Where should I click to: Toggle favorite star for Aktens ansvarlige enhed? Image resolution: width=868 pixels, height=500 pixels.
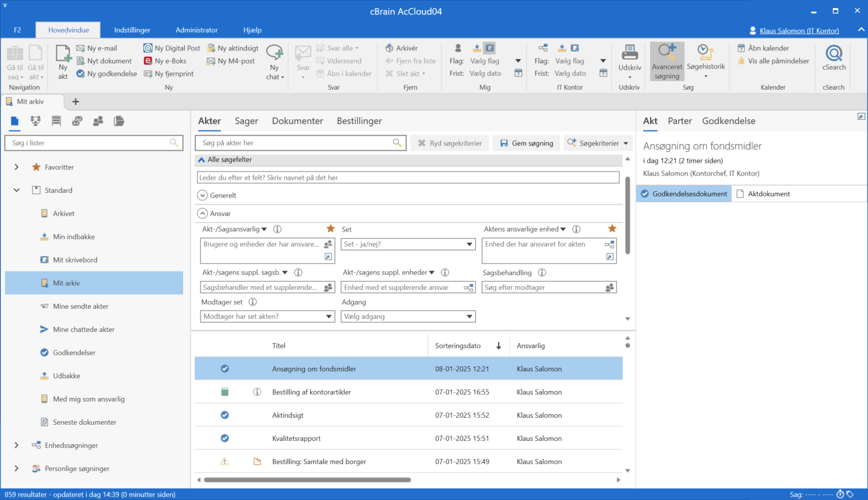point(612,229)
